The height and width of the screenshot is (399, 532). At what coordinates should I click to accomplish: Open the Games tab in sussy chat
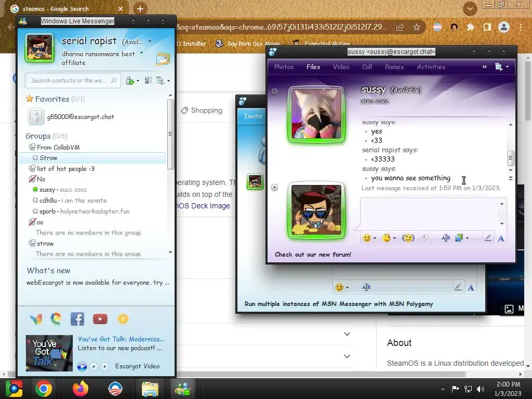[394, 67]
